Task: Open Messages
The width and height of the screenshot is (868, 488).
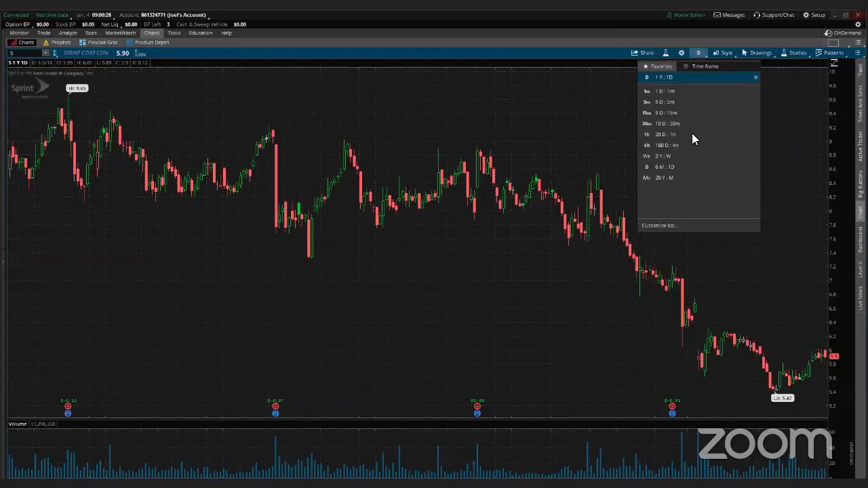Action: point(729,15)
